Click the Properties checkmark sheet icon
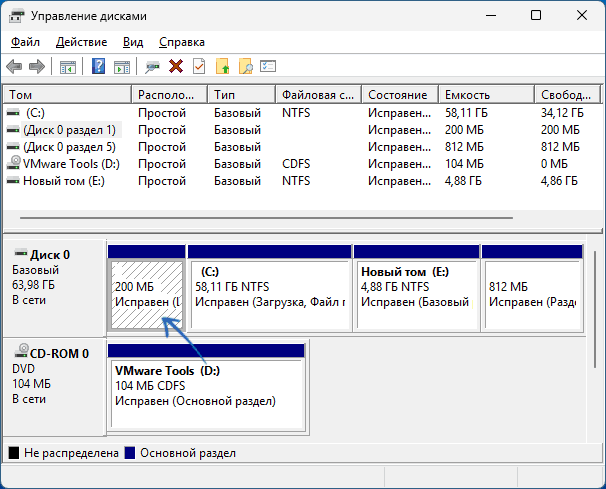 199,66
